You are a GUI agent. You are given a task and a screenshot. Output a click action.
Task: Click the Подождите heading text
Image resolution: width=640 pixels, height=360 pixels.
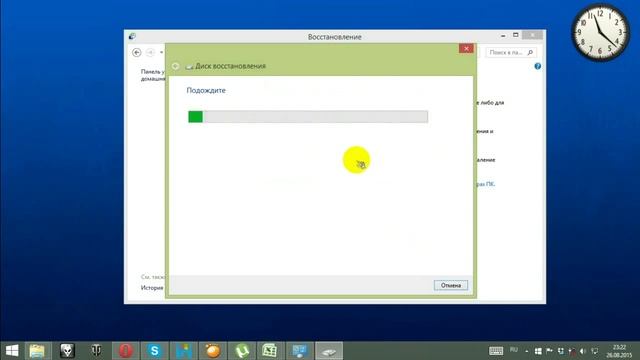[x=206, y=90]
